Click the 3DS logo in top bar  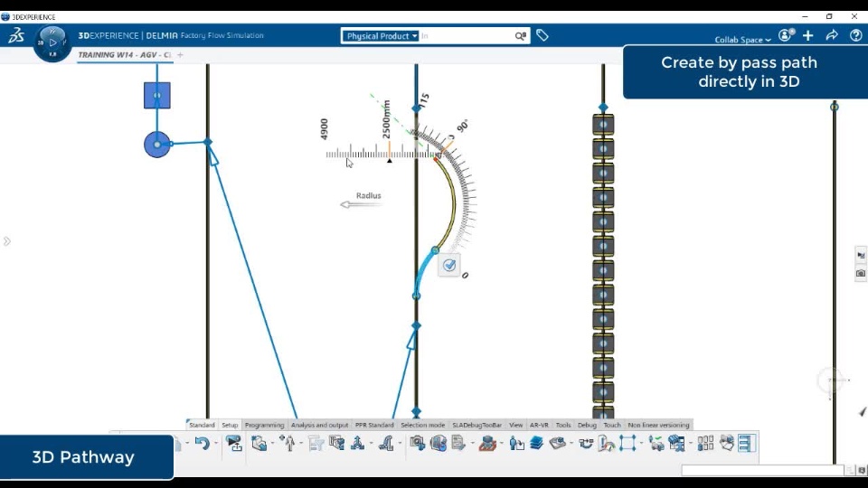[x=16, y=35]
